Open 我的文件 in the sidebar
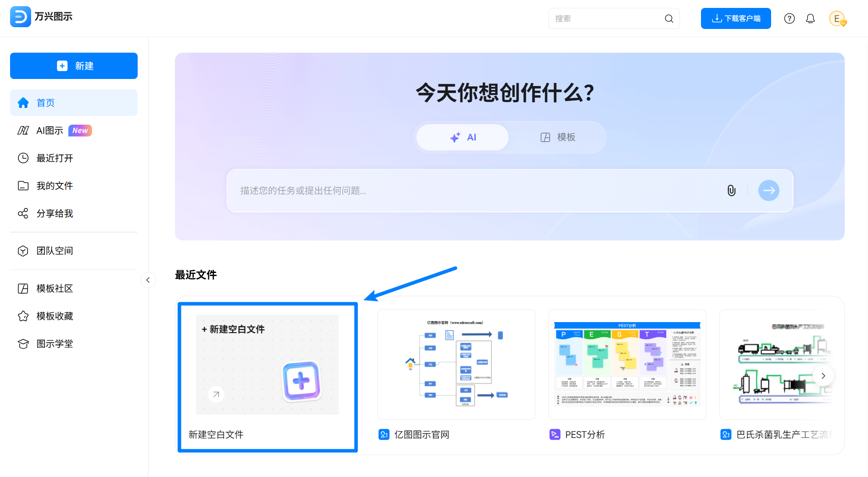868x477 pixels. pyautogui.click(x=74, y=186)
